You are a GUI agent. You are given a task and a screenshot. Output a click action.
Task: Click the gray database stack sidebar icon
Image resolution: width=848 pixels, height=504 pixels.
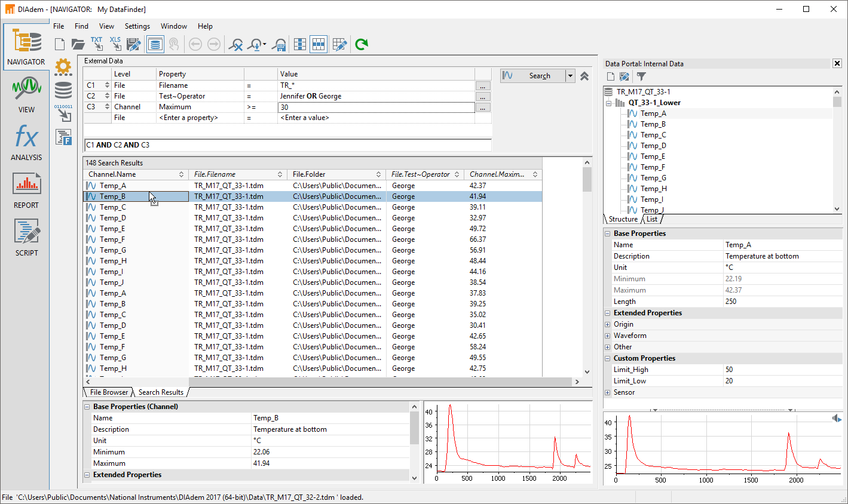(63, 90)
